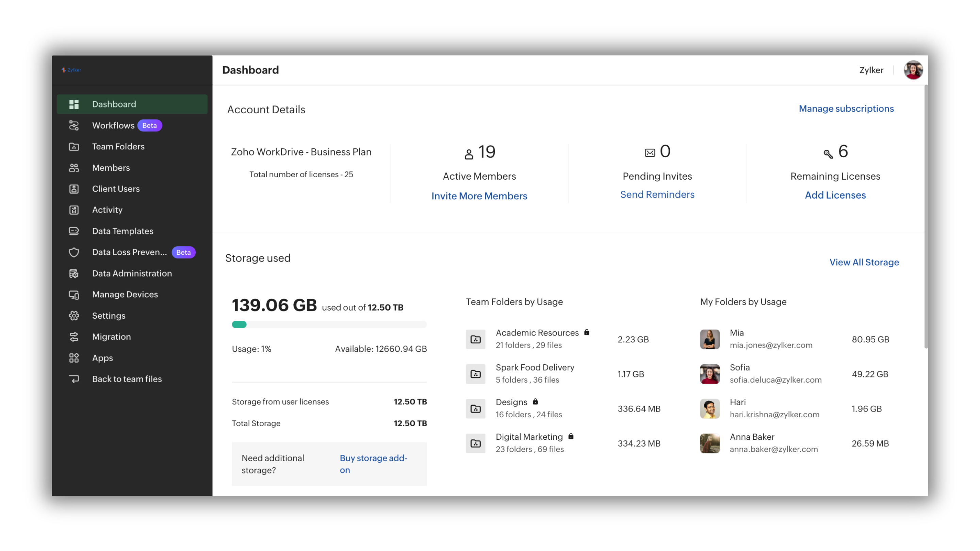Open Manage subscriptions
This screenshot has width=980, height=551.
point(846,108)
